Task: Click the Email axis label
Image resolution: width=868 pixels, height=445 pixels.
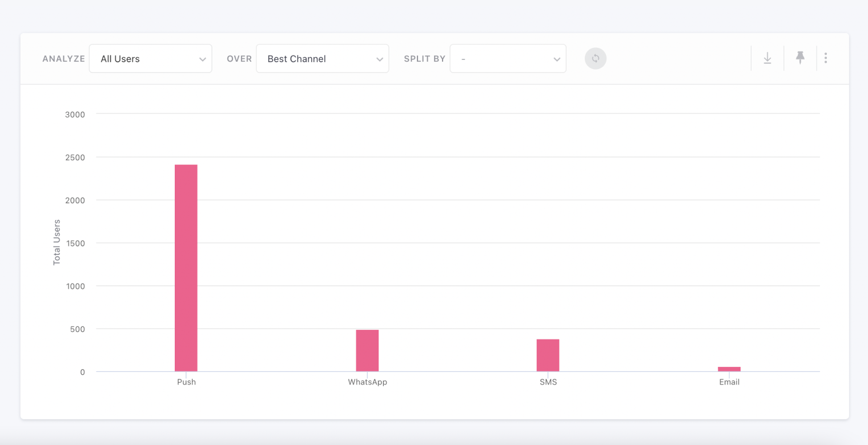Action: (x=729, y=382)
